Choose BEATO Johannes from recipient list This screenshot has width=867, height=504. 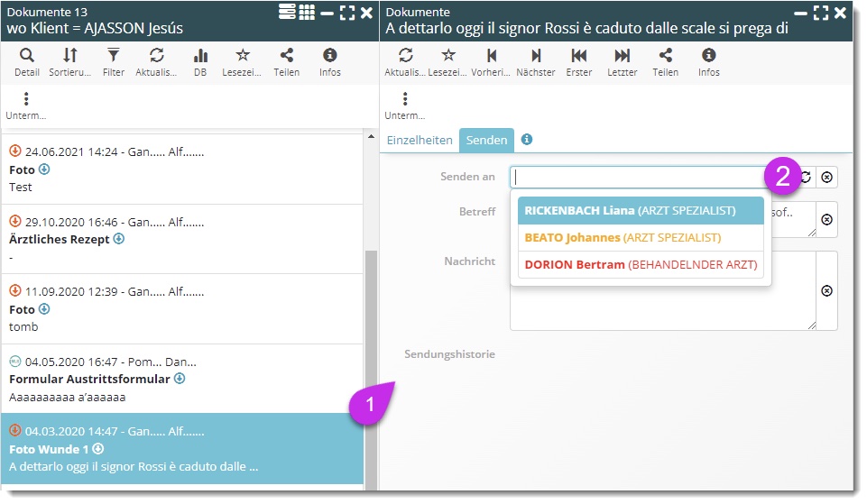tap(623, 238)
